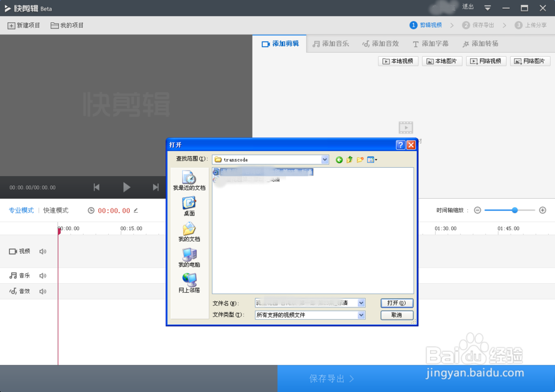
Task: Select the highlighted first video file
Action: (263, 172)
